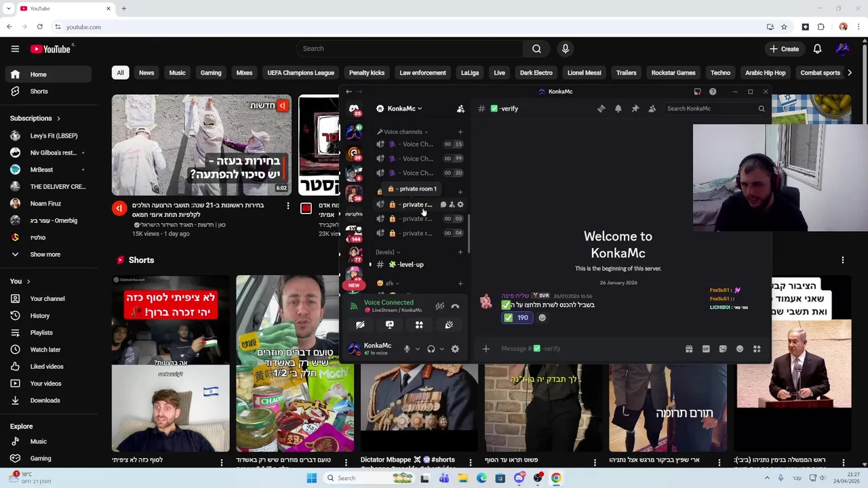Select the Dark Electro chip

pos(536,73)
